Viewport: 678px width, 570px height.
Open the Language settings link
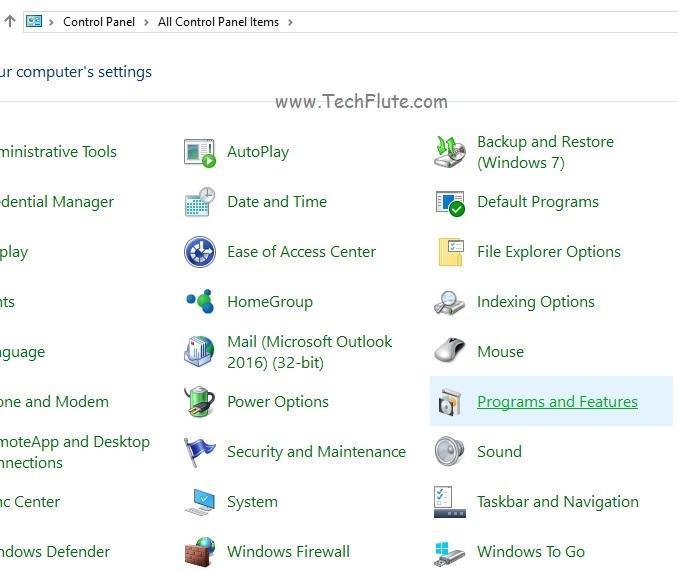tap(22, 352)
